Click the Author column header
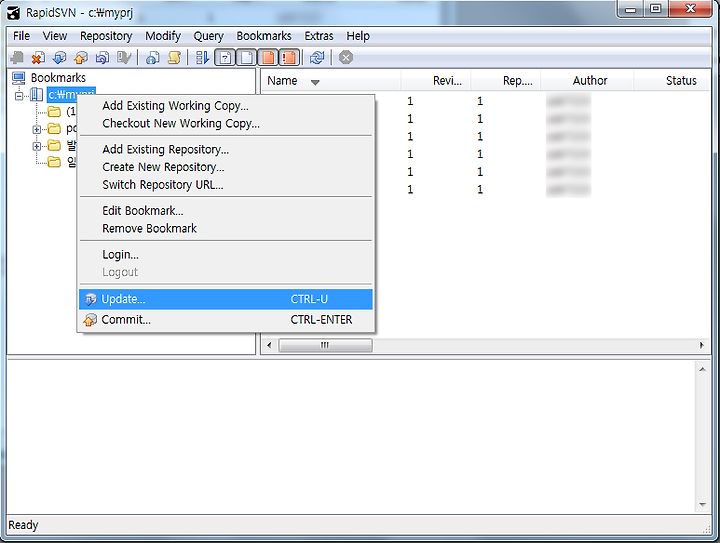The width and height of the screenshot is (720, 543). 587,81
